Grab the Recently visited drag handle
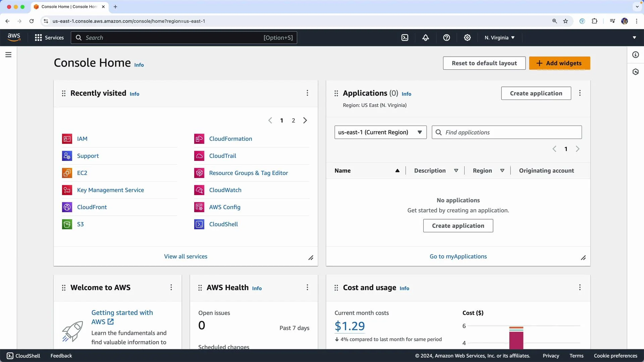The height and width of the screenshot is (362, 644). tap(64, 93)
